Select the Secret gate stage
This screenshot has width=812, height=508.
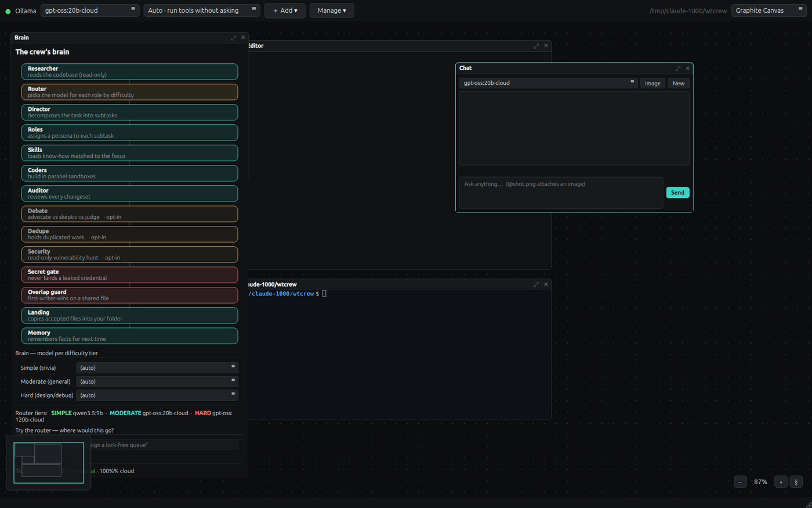[x=130, y=275]
